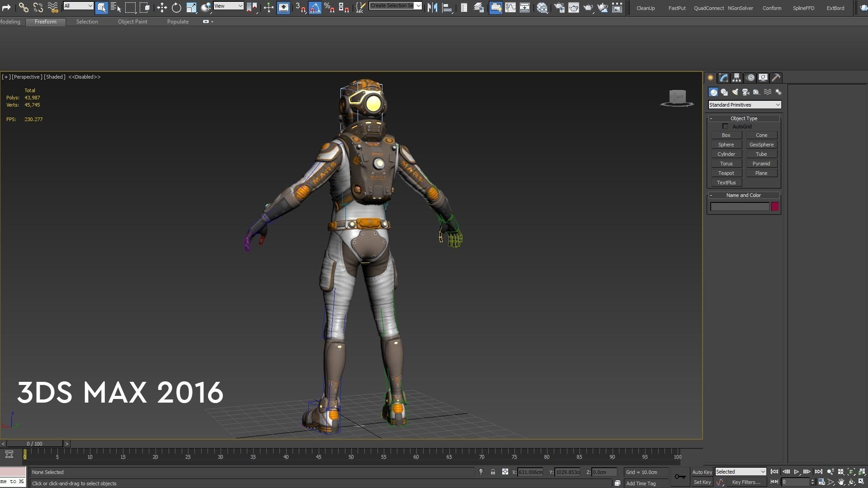The image size is (868, 488).
Task: Collapse the Object Type rollout
Action: [744, 118]
